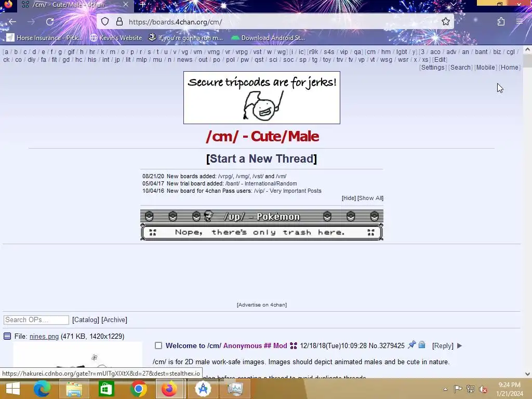
Task: Open File Explorer from taskbar
Action: tap(74, 389)
